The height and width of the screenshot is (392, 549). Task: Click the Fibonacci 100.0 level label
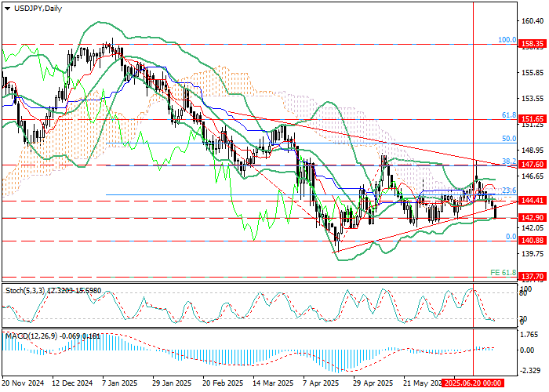click(x=507, y=40)
